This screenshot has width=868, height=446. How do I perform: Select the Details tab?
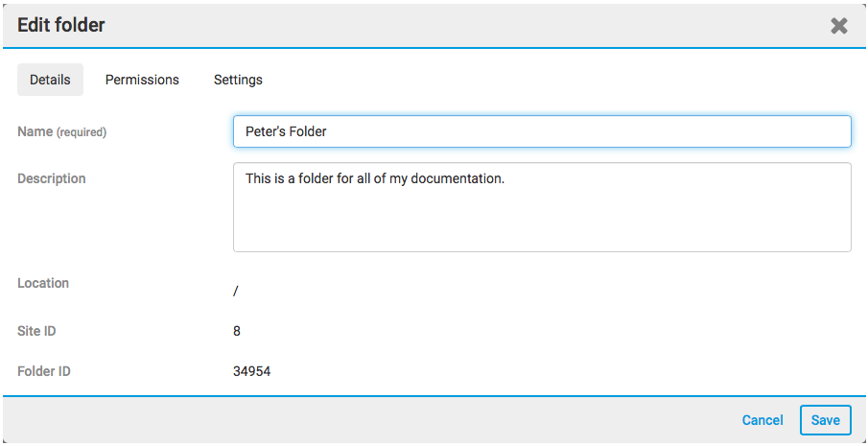(50, 80)
